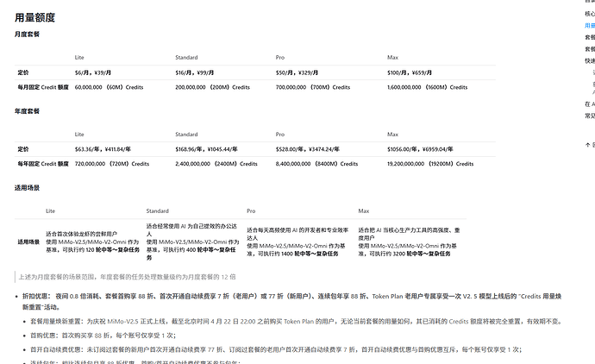Click the 月度套餐 subheading
595x364 pixels.
(27, 35)
